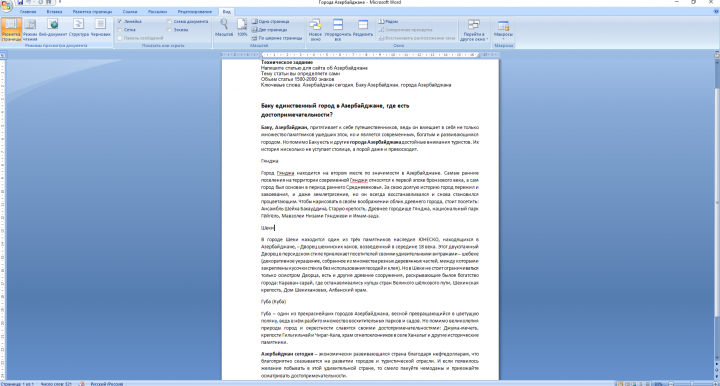Click Русский (Россия) language indicator
720x386 pixels.
pyautogui.click(x=107, y=384)
